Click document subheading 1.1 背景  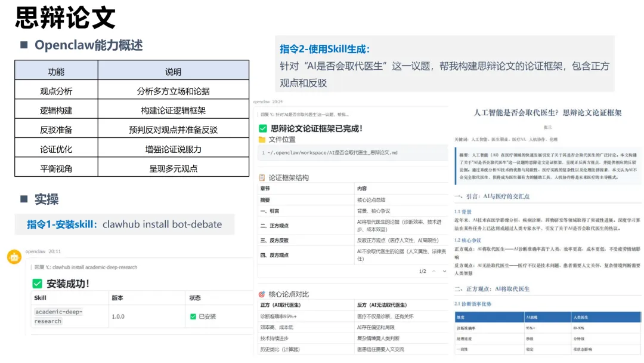click(463, 212)
